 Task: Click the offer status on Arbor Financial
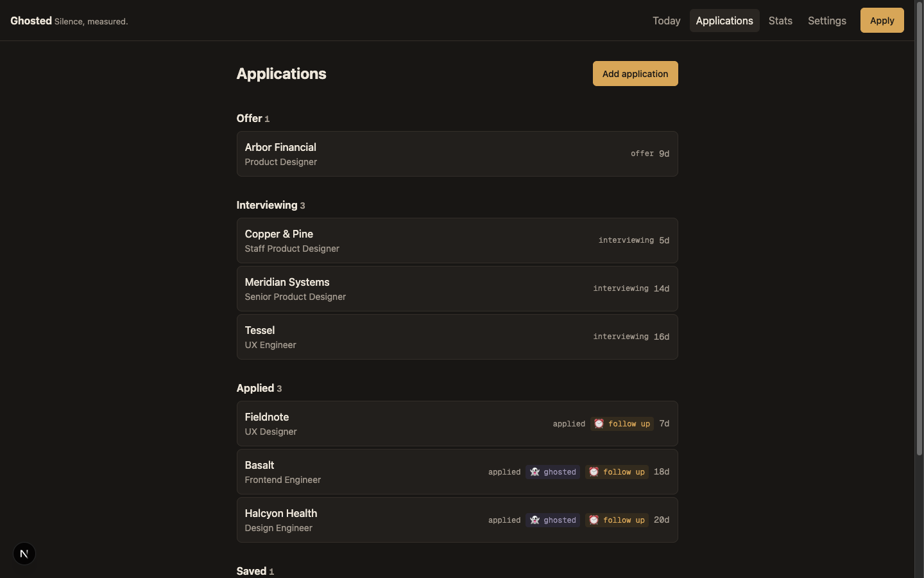point(642,154)
